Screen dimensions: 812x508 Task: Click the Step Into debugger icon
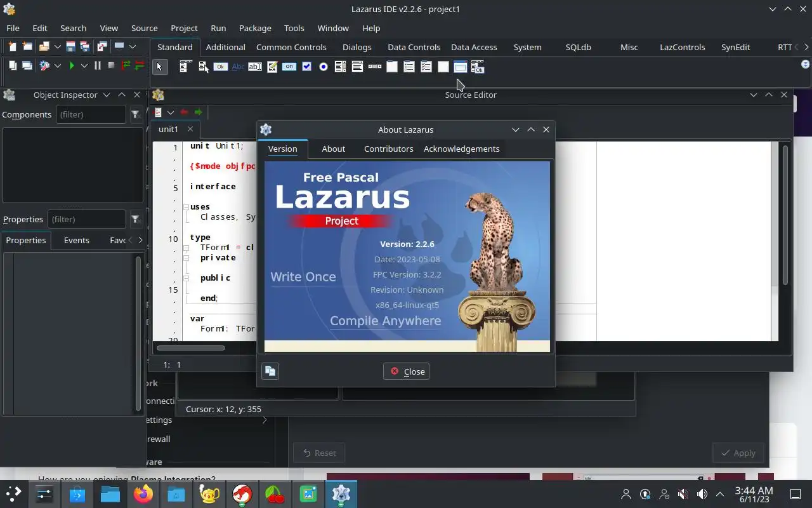tap(126, 65)
